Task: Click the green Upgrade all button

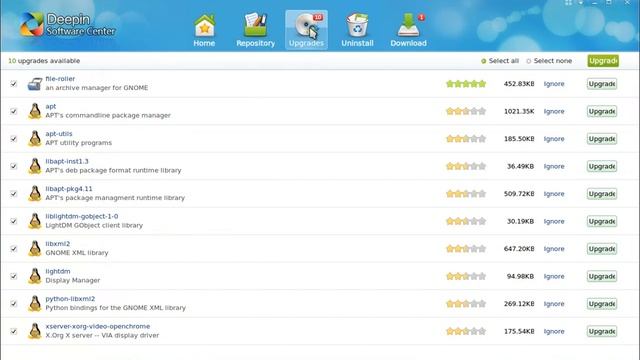Action: (603, 61)
